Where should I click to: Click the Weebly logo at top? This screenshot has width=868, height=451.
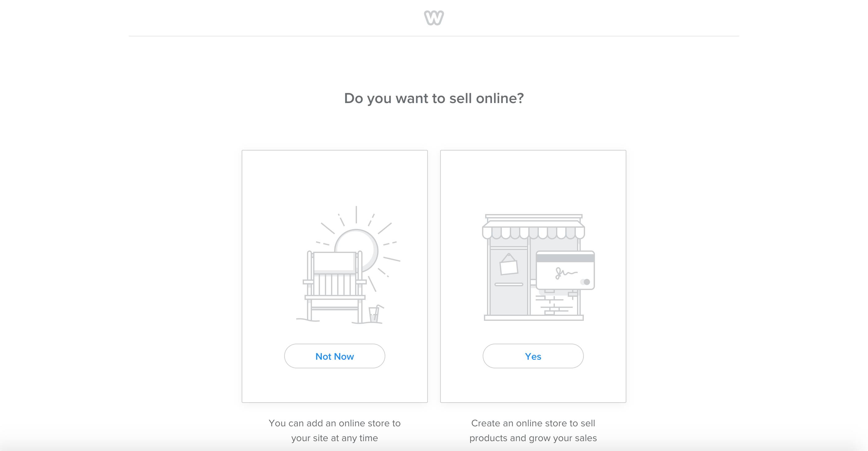pos(434,18)
